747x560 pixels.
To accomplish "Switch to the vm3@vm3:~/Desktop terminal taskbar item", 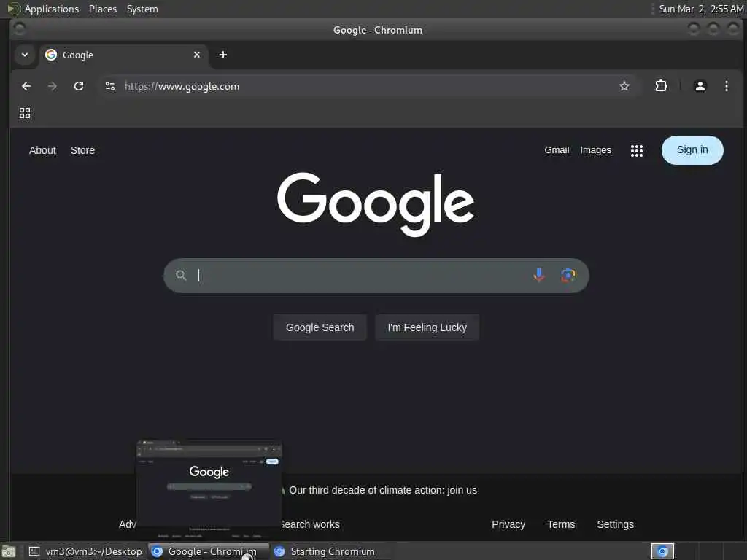I will 86,551.
